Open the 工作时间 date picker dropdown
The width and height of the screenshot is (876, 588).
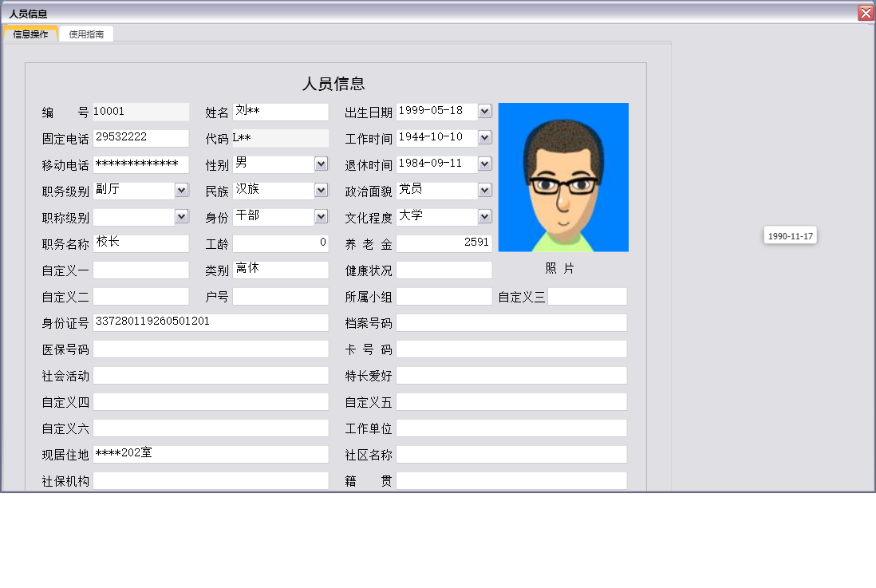click(x=485, y=137)
